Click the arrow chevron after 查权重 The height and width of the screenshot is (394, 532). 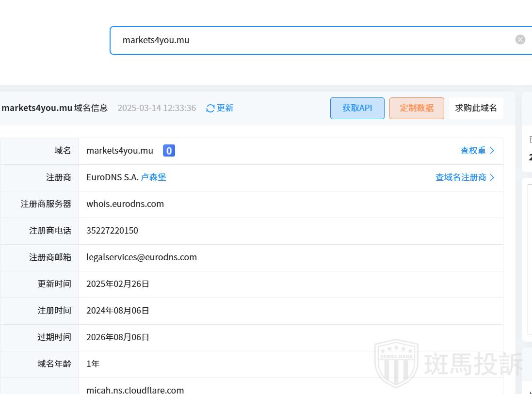coord(492,151)
